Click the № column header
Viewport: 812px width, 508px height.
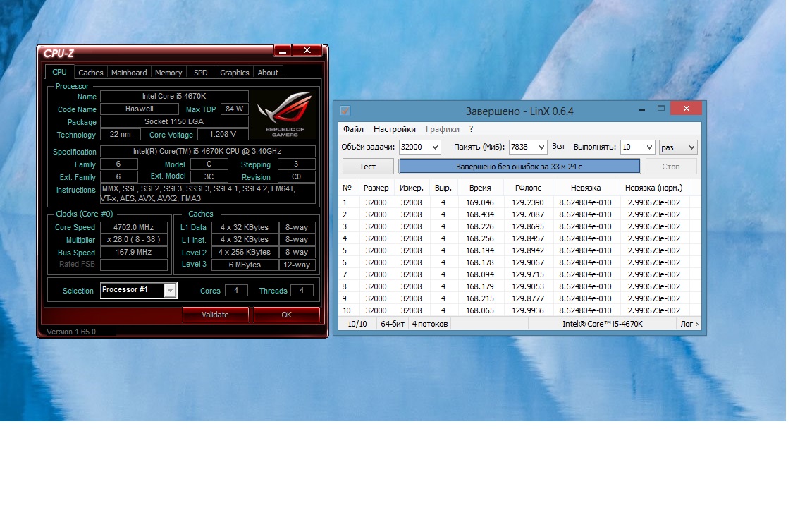click(x=347, y=188)
